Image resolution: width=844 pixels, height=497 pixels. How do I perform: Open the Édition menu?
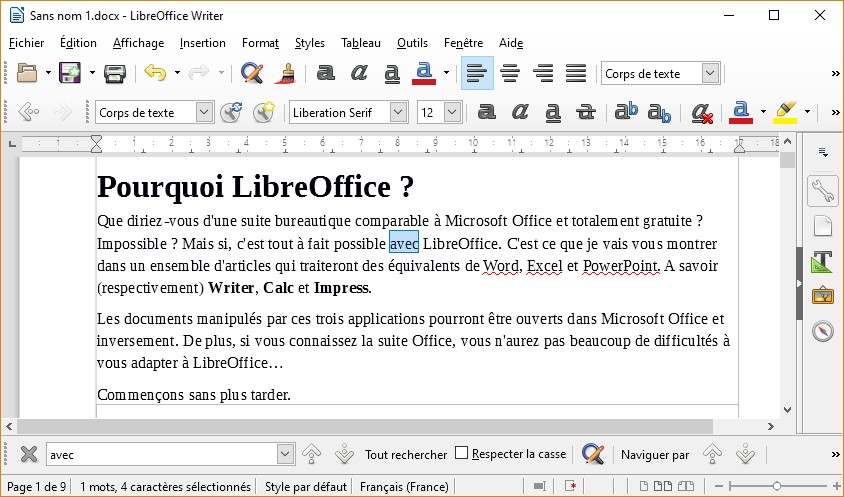pyautogui.click(x=79, y=43)
